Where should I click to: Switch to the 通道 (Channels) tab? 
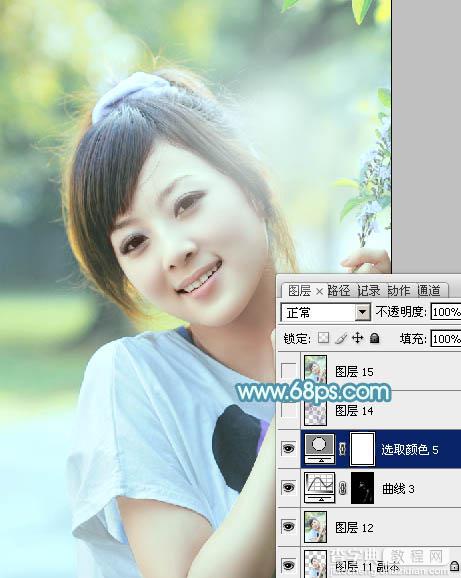pos(429,291)
